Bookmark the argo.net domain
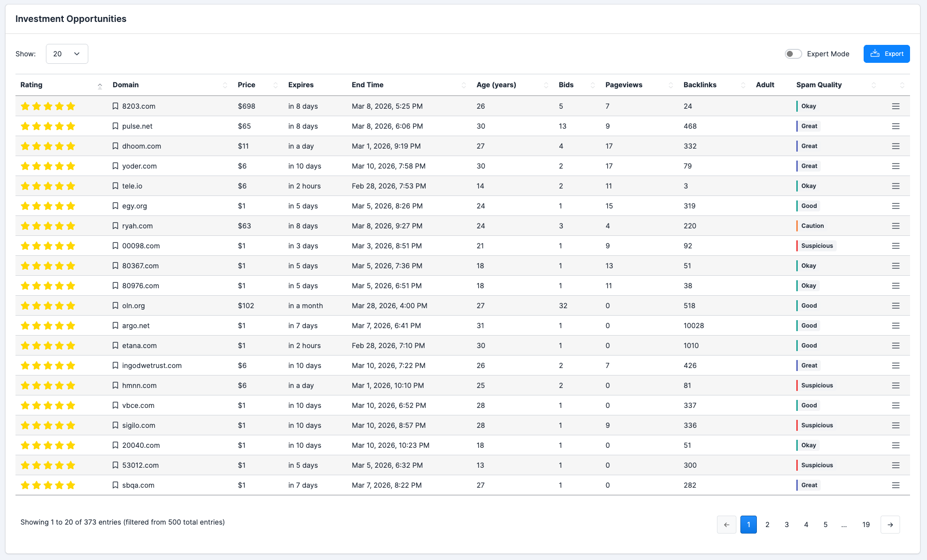 (115, 326)
